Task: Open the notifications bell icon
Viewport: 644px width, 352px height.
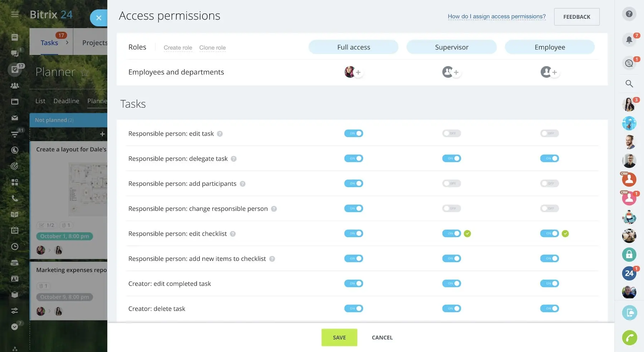Action: click(629, 40)
